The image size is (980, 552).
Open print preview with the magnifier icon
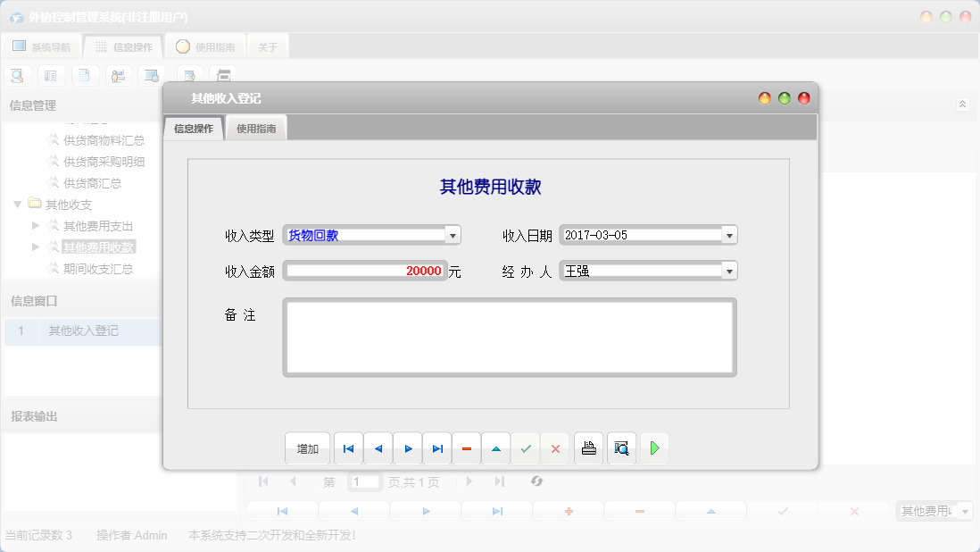(622, 448)
